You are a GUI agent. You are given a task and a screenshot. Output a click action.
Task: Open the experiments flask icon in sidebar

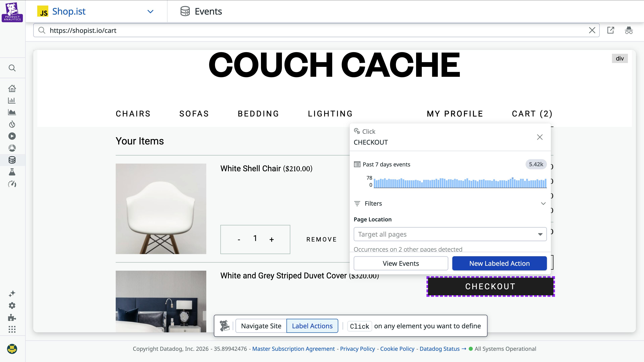[12, 172]
